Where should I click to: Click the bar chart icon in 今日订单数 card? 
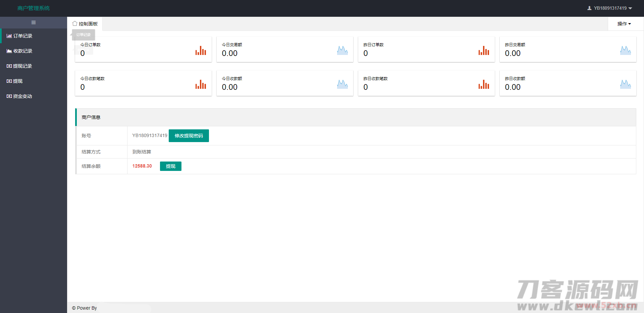[201, 51]
